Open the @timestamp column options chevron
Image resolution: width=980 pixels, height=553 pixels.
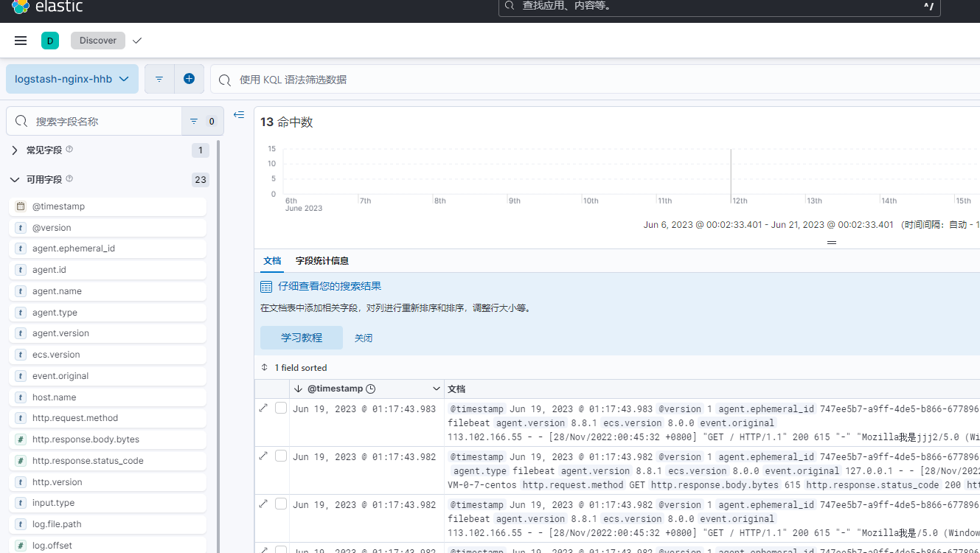436,389
